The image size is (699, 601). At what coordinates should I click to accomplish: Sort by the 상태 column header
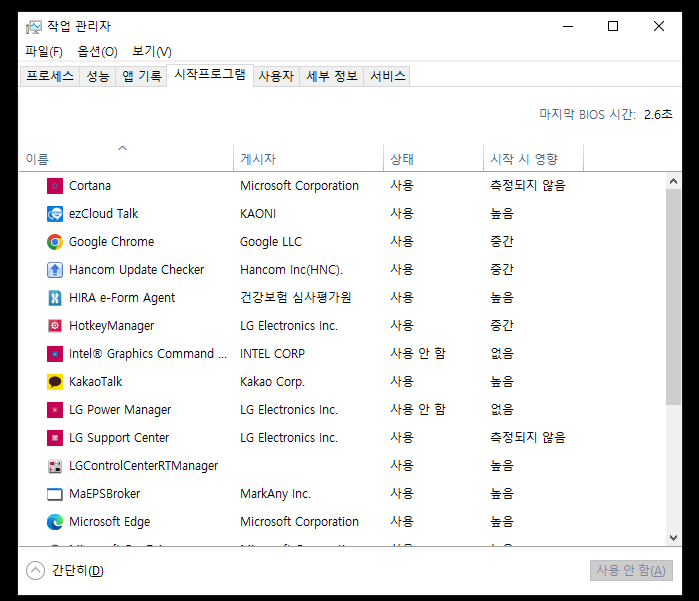pos(434,158)
